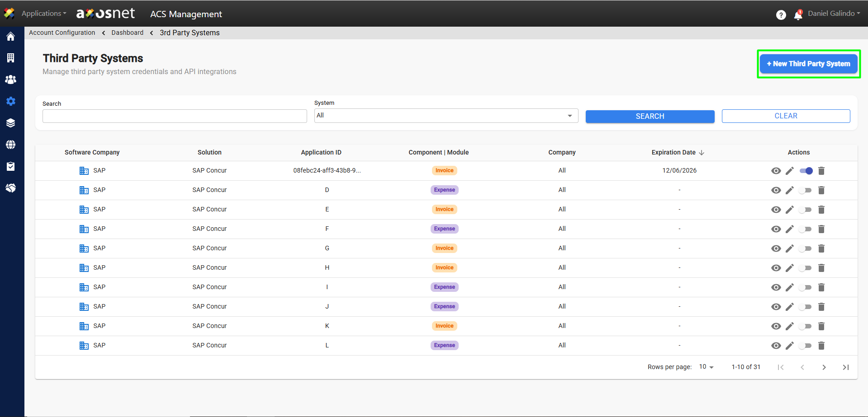Click the New Third Party System button
This screenshot has width=868, height=417.
(x=808, y=64)
